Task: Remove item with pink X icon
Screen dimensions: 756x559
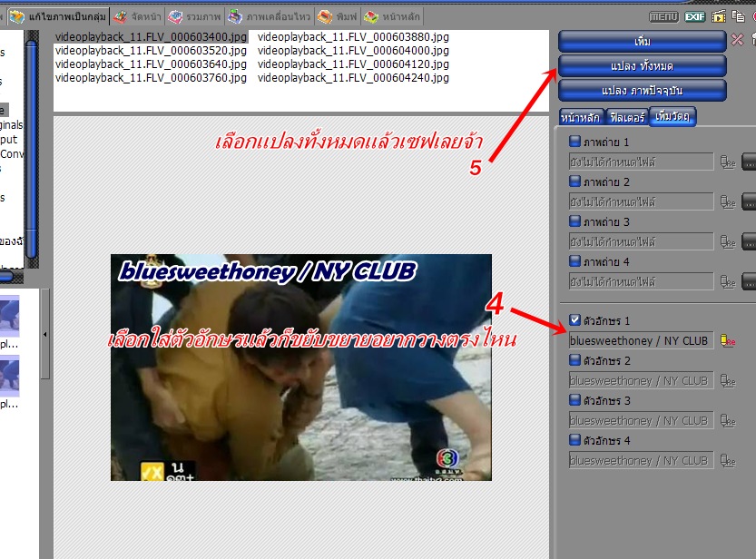Action: 737,40
